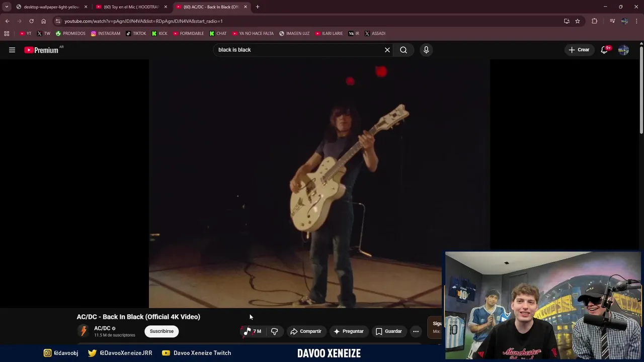Expand the tab search dropdown arrow
The image size is (644, 362).
click(7, 7)
